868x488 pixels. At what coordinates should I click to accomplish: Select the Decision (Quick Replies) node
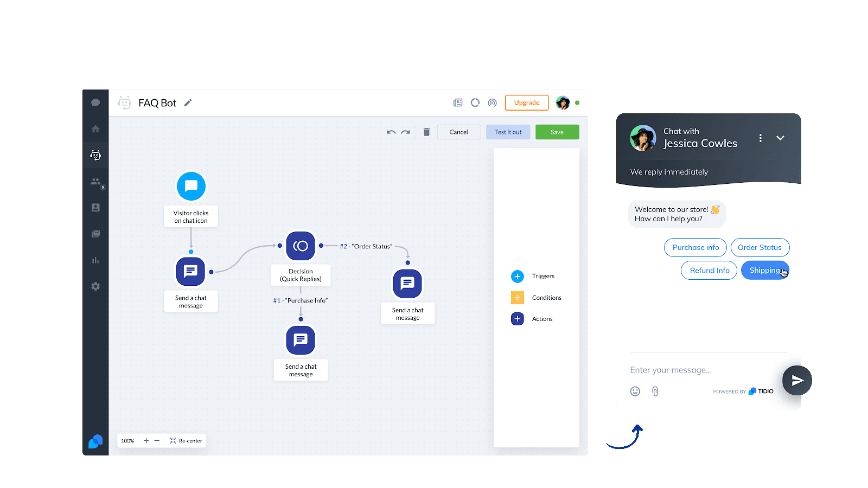point(301,246)
